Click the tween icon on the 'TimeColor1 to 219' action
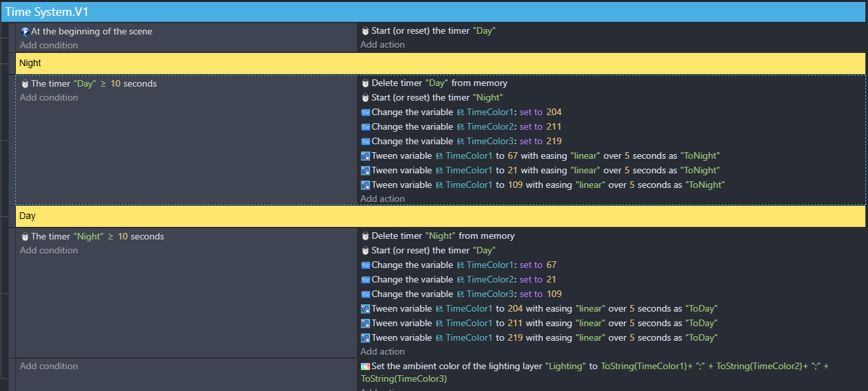 pyautogui.click(x=365, y=338)
